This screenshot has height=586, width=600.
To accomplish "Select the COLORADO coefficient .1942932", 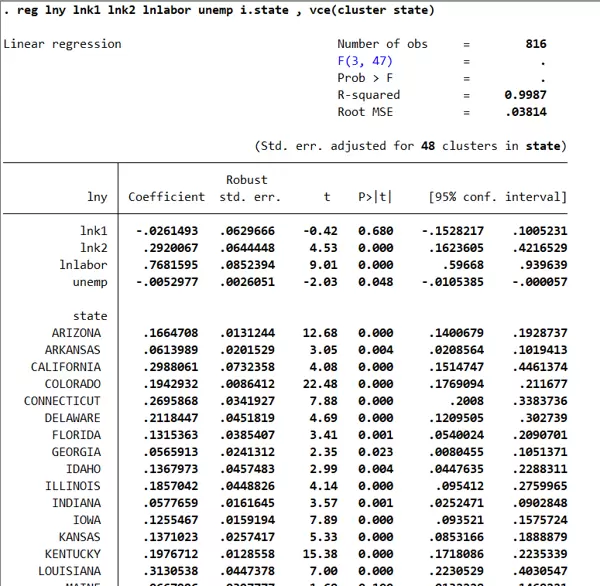I will (x=171, y=384).
